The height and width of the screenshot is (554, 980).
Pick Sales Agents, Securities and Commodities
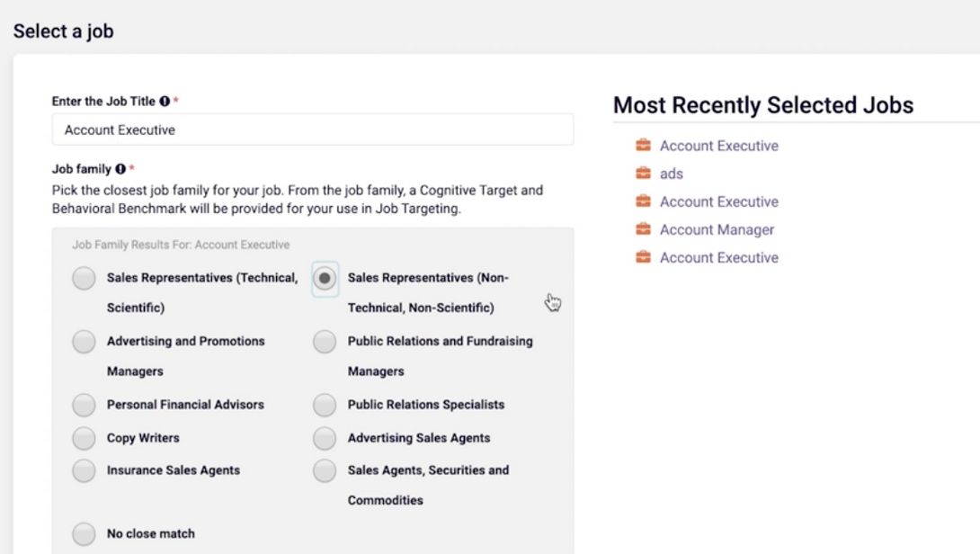[x=325, y=470]
